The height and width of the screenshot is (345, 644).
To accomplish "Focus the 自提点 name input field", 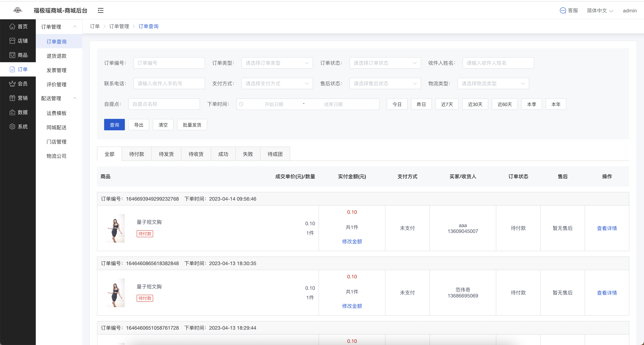I will point(164,104).
